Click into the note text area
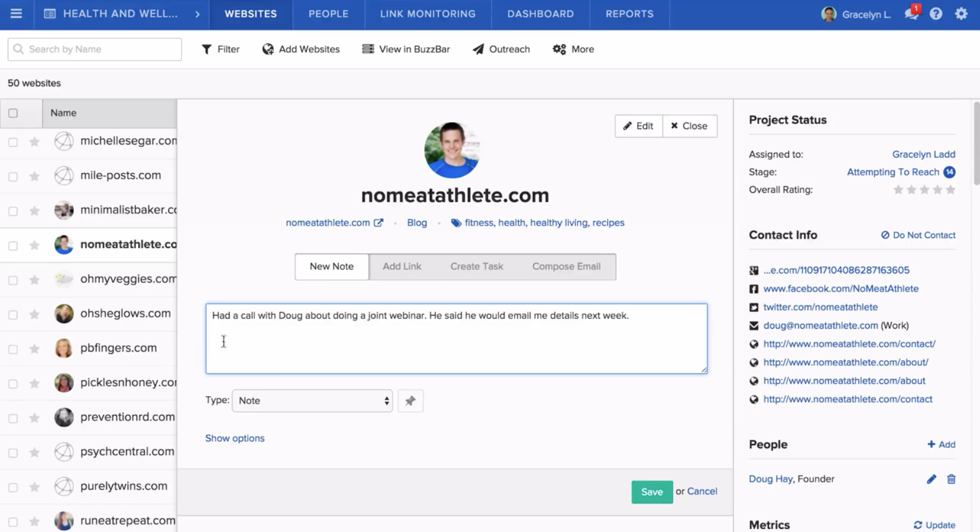This screenshot has height=532, width=980. point(457,339)
